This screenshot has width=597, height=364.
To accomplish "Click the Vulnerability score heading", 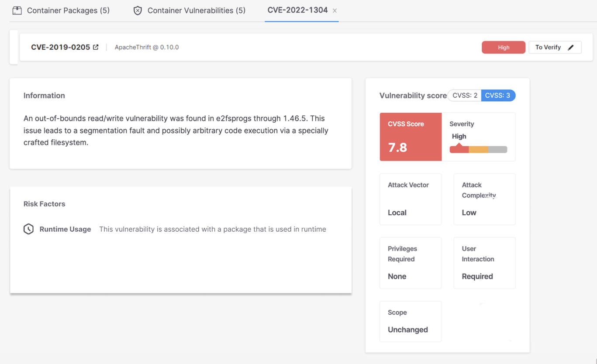I will pyautogui.click(x=413, y=96).
